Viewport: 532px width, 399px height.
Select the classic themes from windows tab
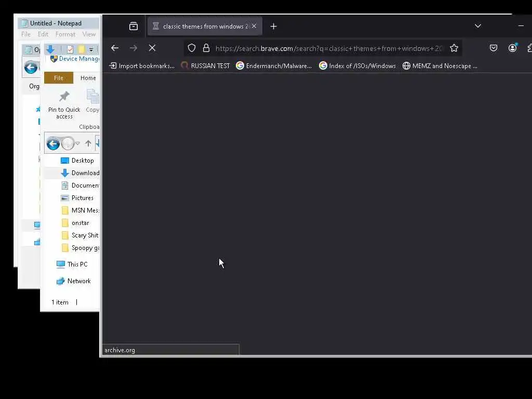coord(205,26)
